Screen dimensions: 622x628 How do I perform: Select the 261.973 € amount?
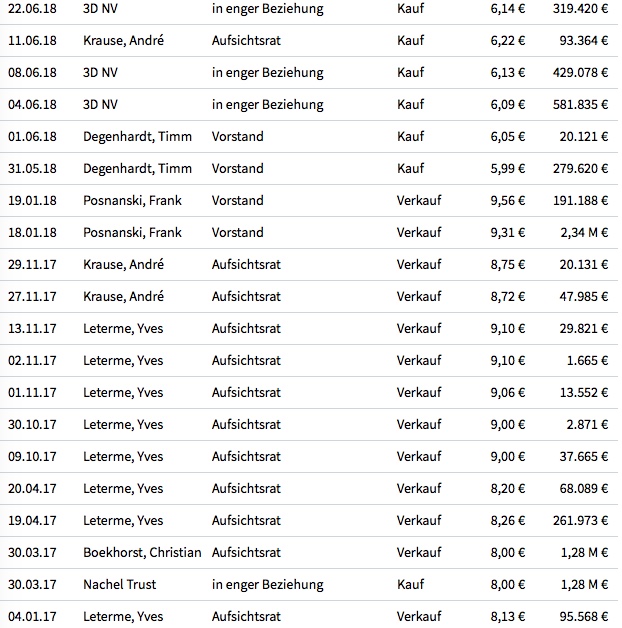[x=579, y=520]
